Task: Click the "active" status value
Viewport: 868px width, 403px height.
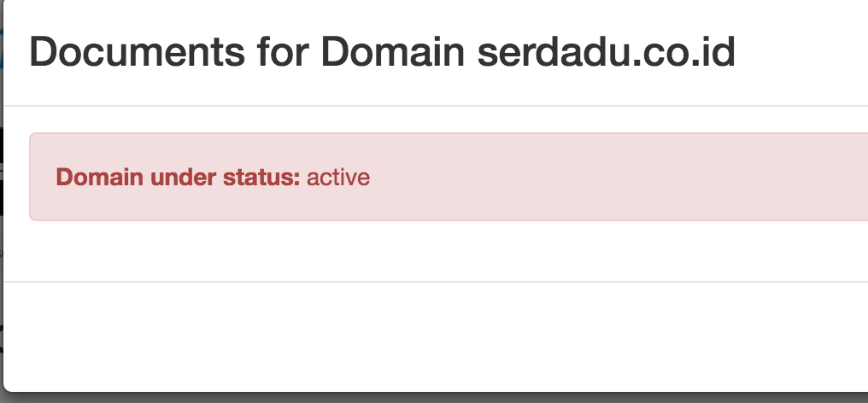Action: click(x=338, y=178)
